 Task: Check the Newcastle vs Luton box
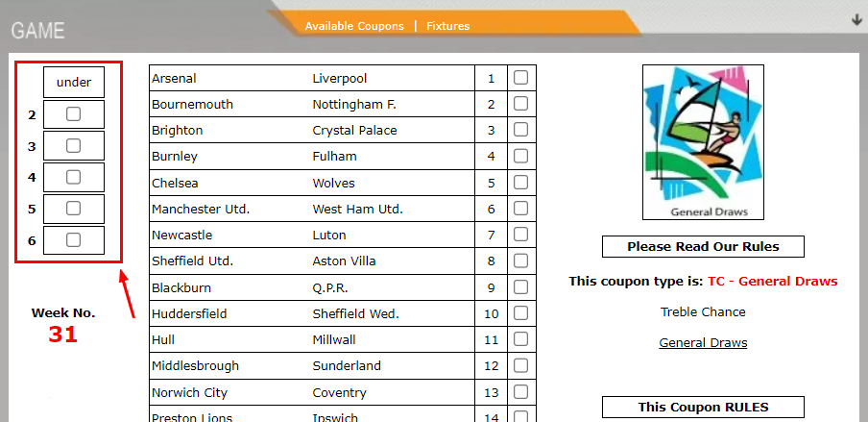(x=520, y=235)
